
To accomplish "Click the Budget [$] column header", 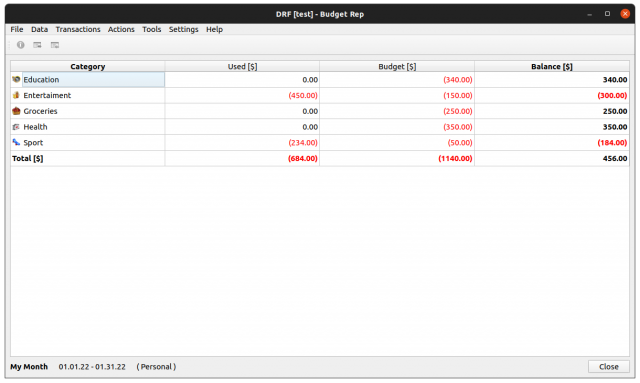I will 397,67.
